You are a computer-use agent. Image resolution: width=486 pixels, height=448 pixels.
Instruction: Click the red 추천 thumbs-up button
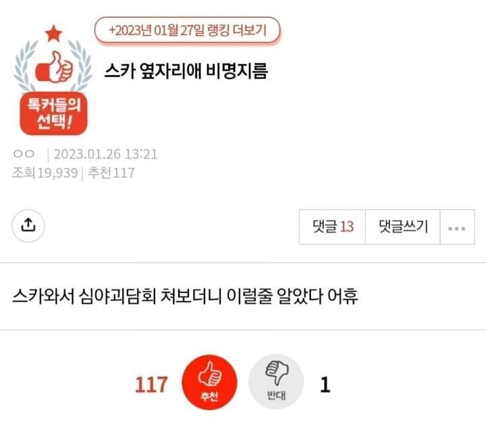[209, 382]
